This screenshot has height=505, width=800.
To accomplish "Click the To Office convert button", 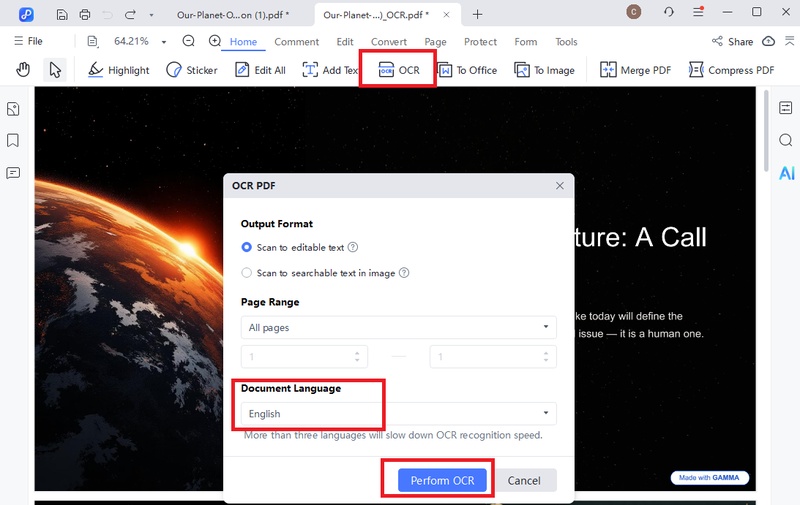I will tap(468, 70).
